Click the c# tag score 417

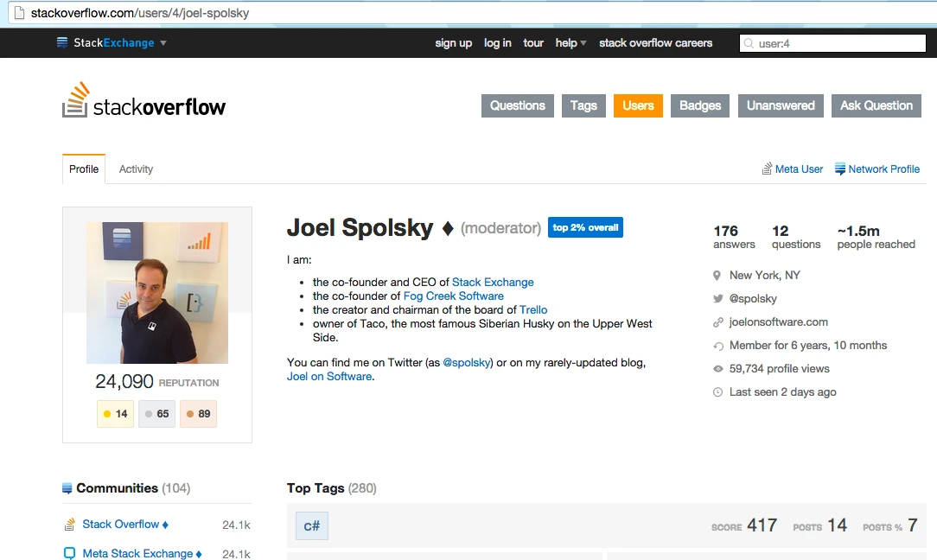[762, 525]
